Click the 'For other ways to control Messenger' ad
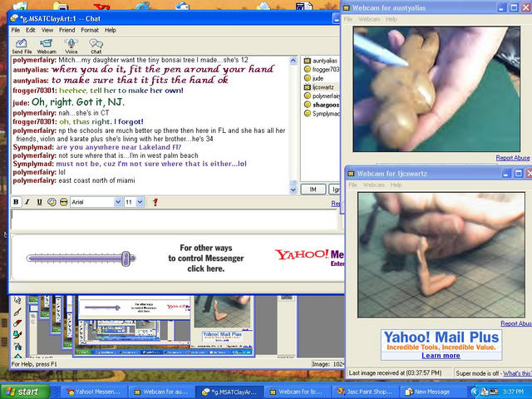Screen dimensions: 532x399 click(206, 259)
